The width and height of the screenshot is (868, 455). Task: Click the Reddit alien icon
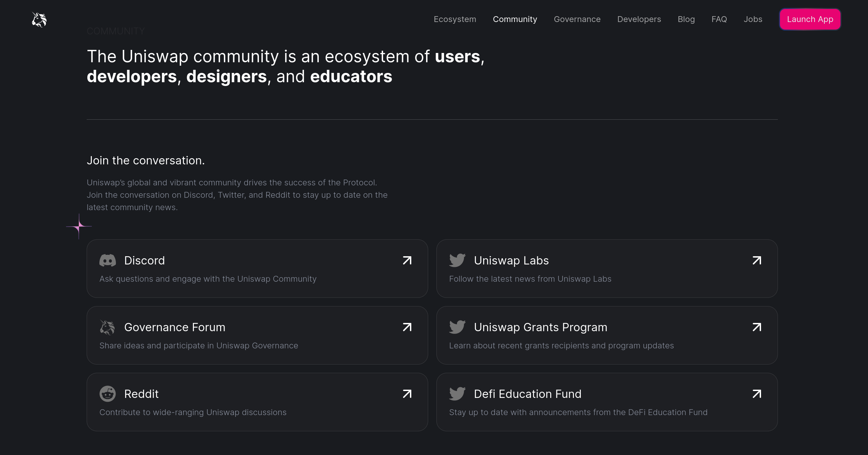108,394
